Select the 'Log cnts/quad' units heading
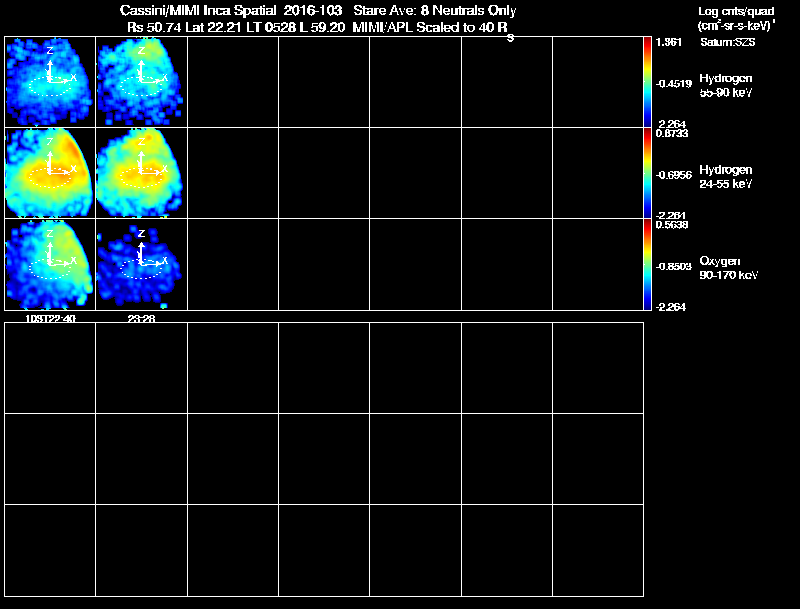The image size is (800, 609). pos(736,11)
